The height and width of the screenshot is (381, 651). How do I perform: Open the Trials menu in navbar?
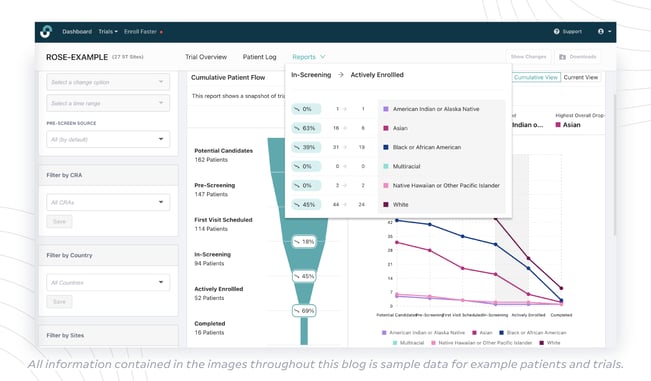[x=108, y=32]
